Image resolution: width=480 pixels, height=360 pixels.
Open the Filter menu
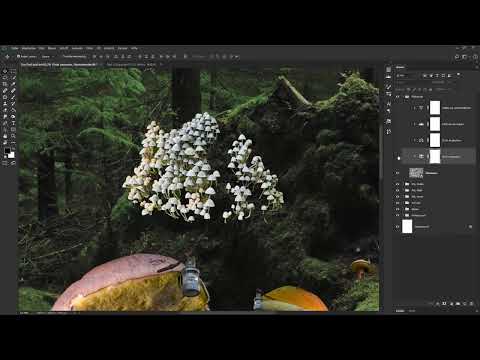pyautogui.click(x=89, y=48)
